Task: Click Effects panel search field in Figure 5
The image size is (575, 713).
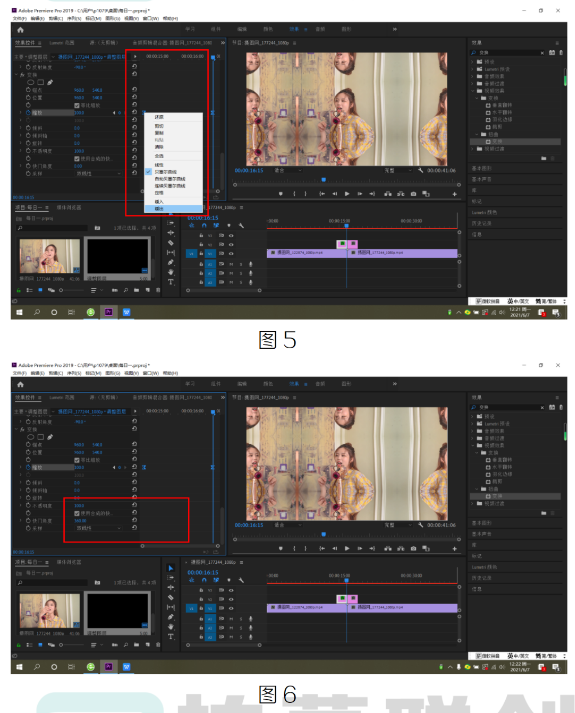Action: tap(508, 53)
